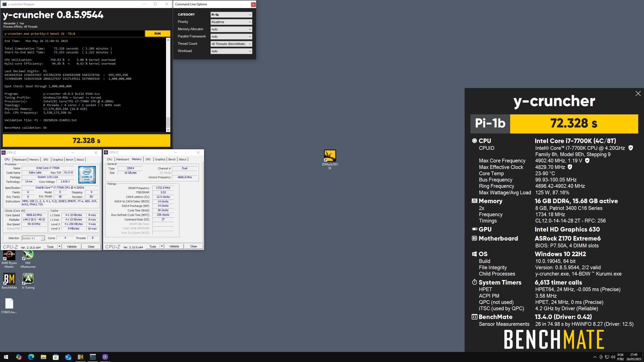Open SPD tab in right CPU-Z window
The height and width of the screenshot is (362, 644).
pyautogui.click(x=148, y=159)
